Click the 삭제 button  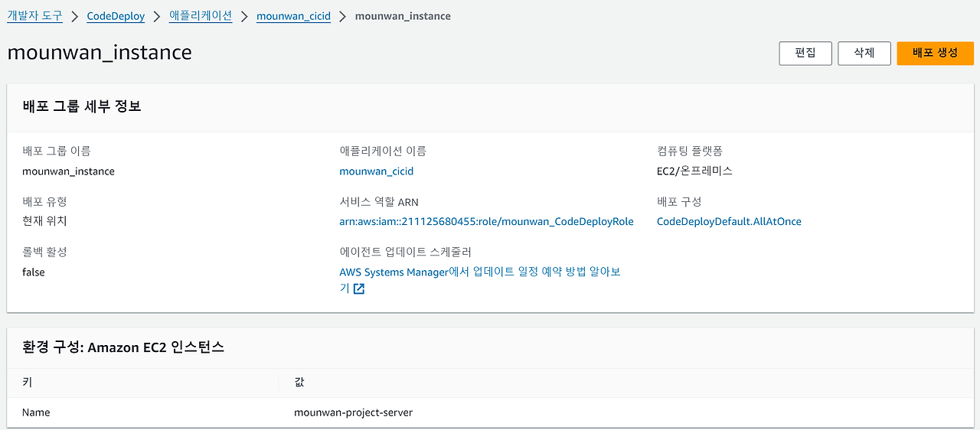pos(864,53)
